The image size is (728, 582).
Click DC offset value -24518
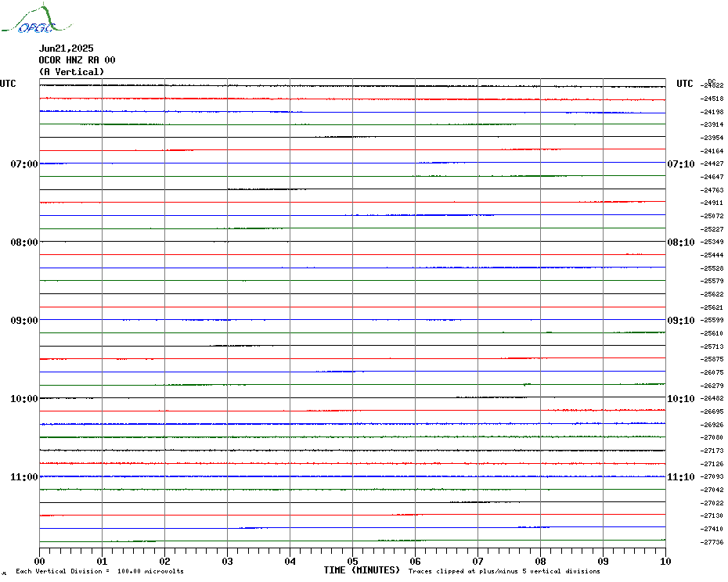click(712, 99)
